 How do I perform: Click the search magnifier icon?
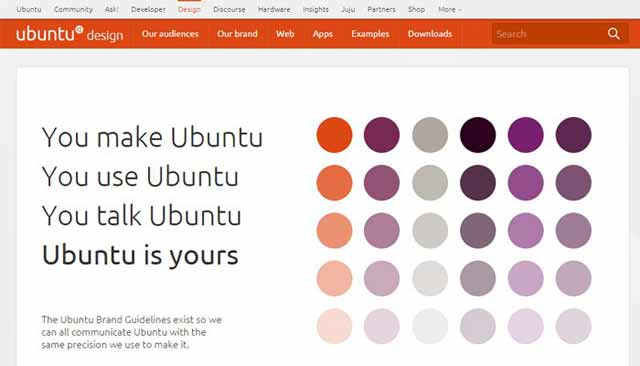coord(613,33)
